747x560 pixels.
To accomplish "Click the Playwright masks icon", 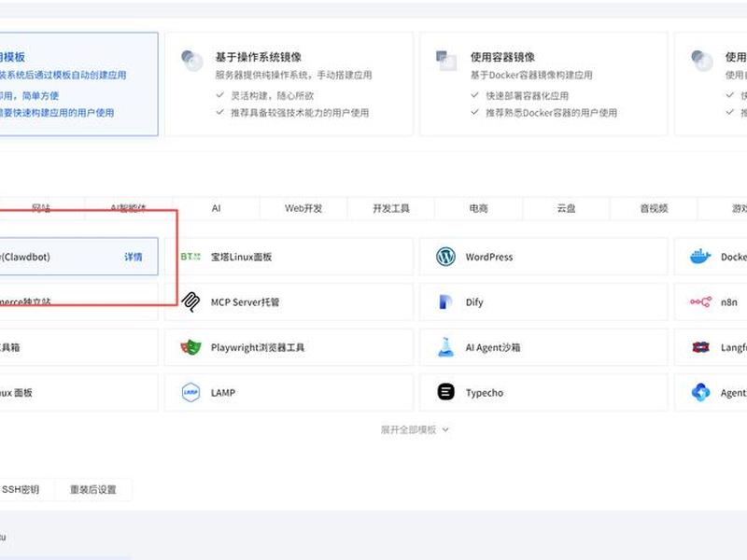I will point(190,347).
